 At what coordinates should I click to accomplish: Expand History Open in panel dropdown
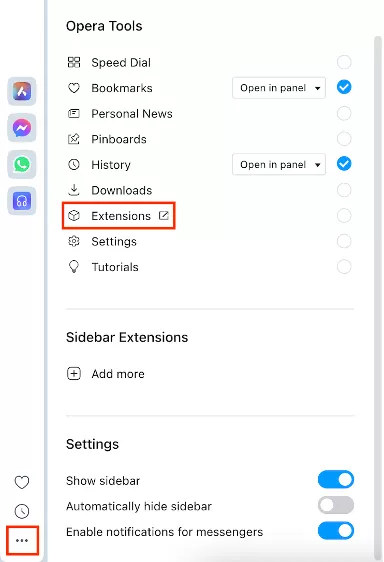coord(279,165)
